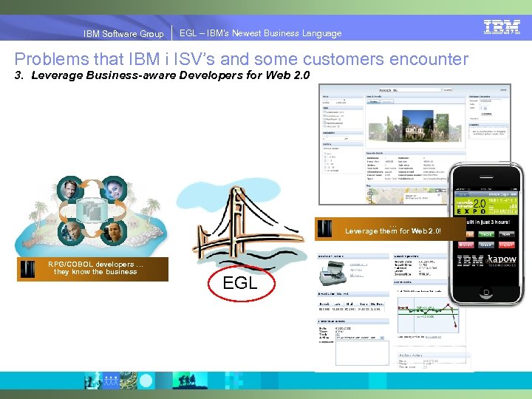Tap the black Now button on the iPhone

(507, 234)
